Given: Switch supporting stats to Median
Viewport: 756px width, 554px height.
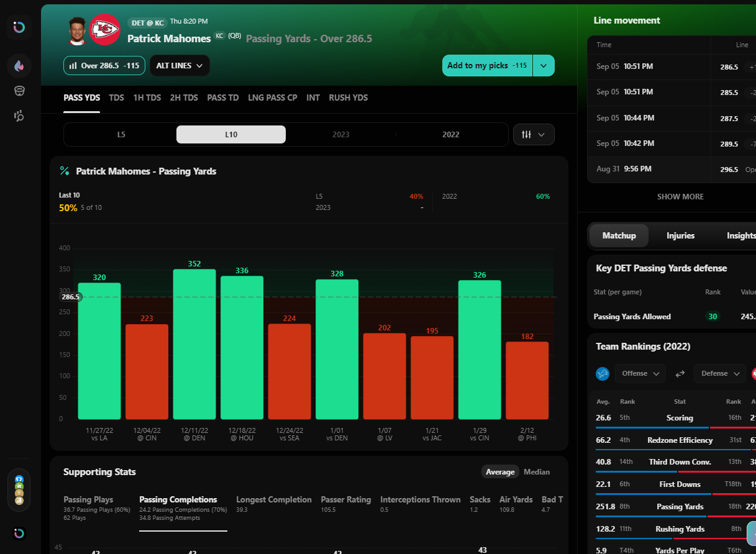Looking at the screenshot, I should pyautogui.click(x=537, y=472).
